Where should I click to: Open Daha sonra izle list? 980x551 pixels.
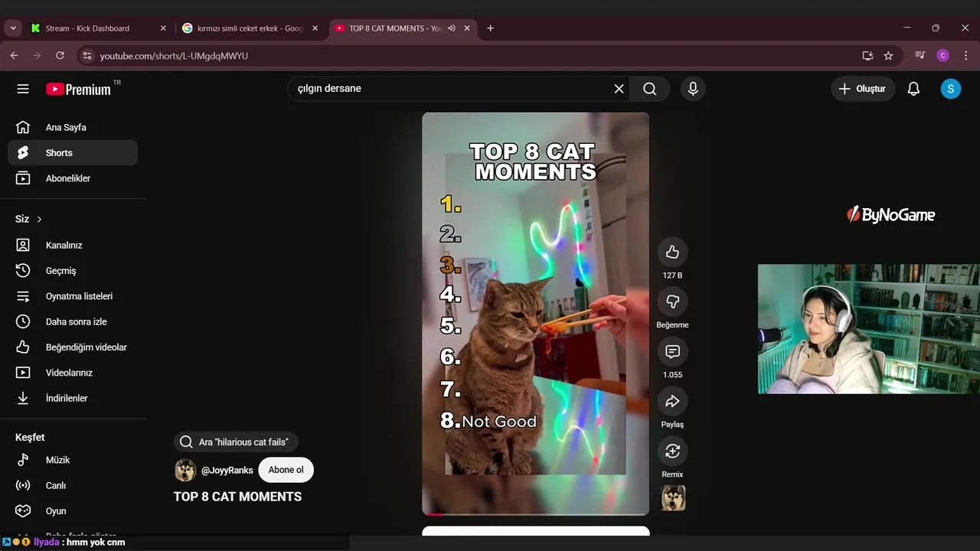pos(73,322)
